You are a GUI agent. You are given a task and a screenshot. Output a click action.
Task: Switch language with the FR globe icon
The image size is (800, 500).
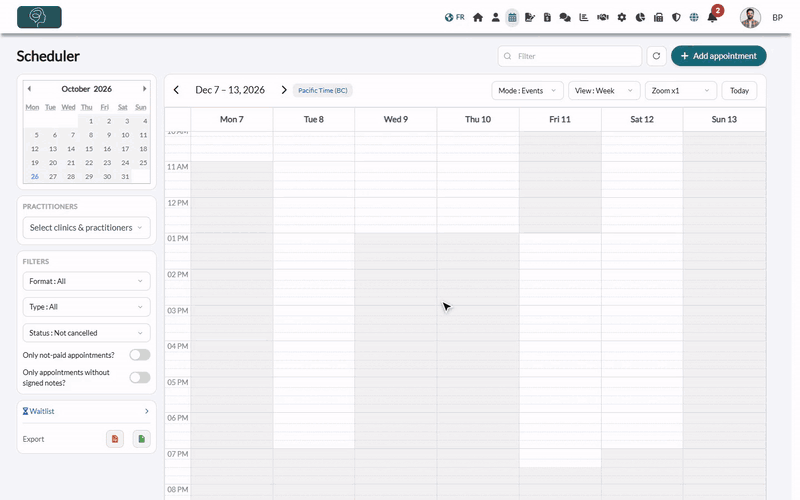click(x=454, y=17)
